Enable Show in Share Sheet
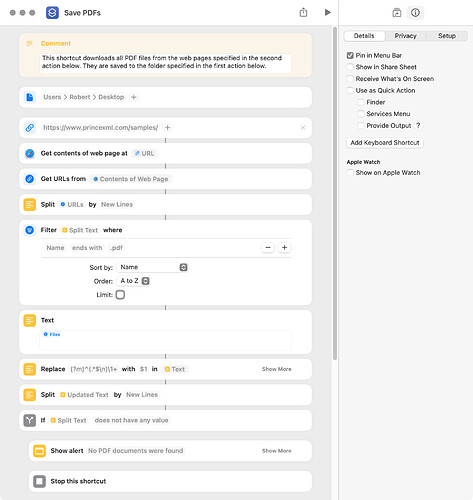473x500 pixels. (350, 67)
